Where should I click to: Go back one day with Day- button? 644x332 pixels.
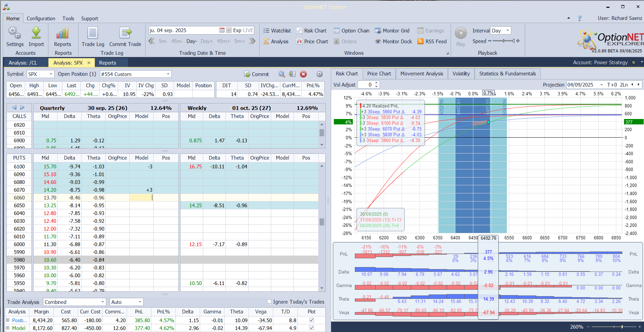click(192, 41)
